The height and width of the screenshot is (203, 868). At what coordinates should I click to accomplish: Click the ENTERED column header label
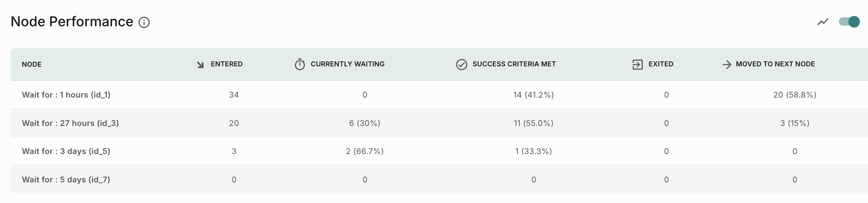click(226, 64)
